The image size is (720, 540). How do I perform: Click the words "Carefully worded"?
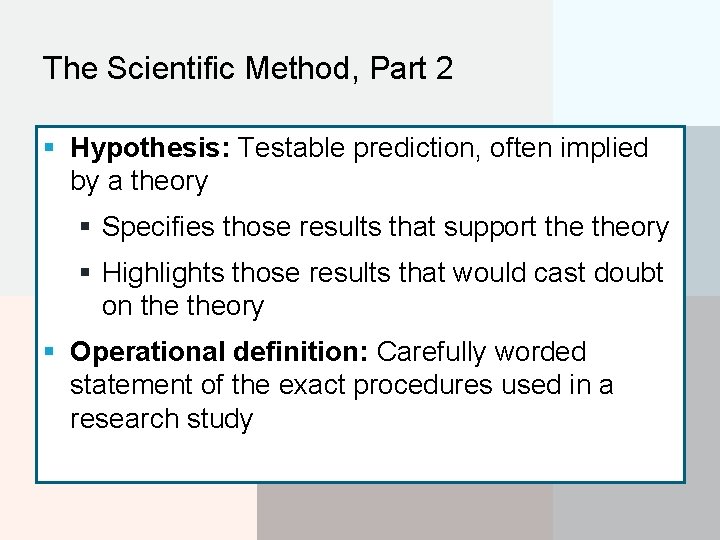click(x=481, y=353)
